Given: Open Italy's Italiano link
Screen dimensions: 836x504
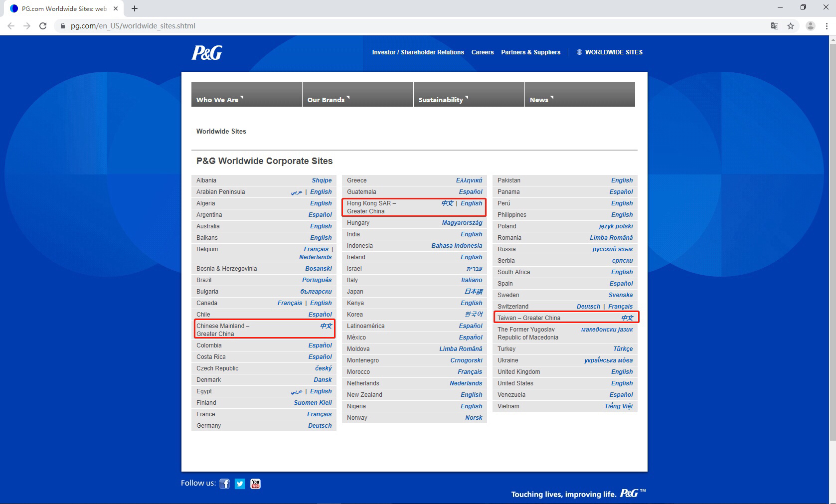Looking at the screenshot, I should [x=472, y=280].
